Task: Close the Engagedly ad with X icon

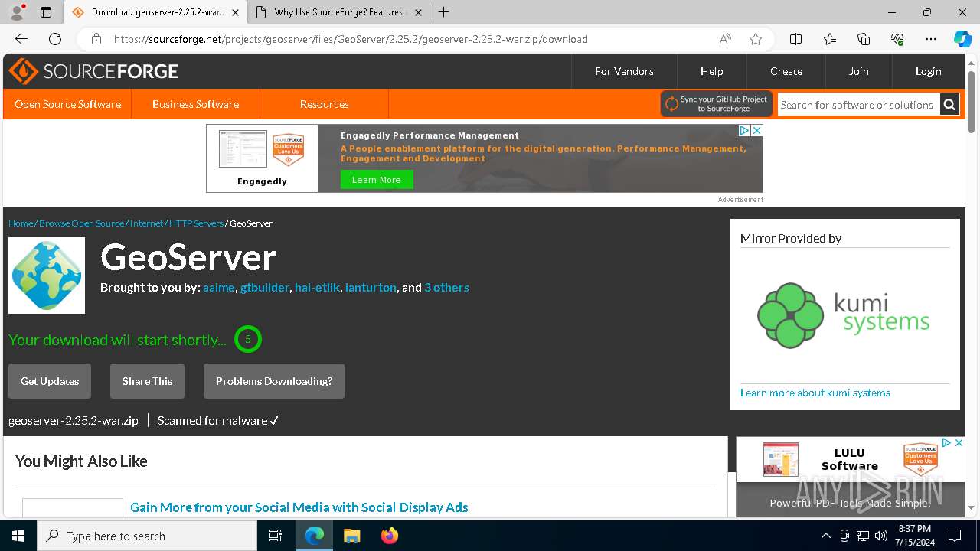Action: point(756,131)
